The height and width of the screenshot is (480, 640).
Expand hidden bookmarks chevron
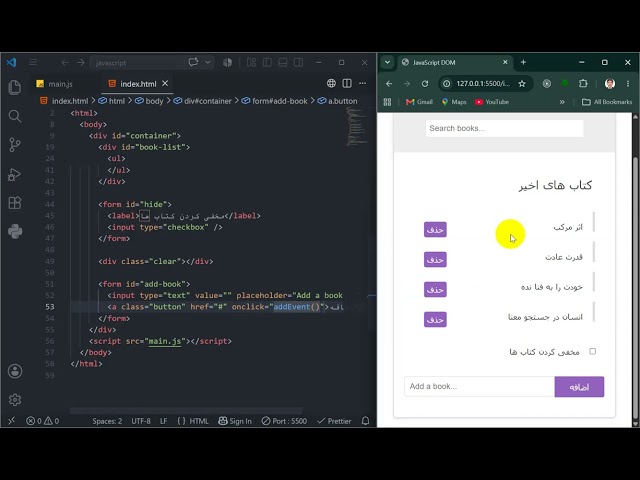[x=562, y=102]
